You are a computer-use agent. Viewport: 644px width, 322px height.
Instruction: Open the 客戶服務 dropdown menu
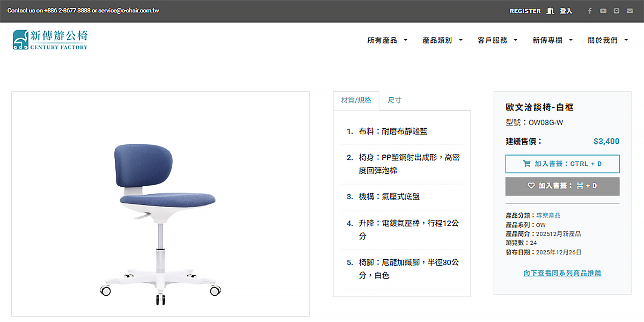(x=497, y=40)
